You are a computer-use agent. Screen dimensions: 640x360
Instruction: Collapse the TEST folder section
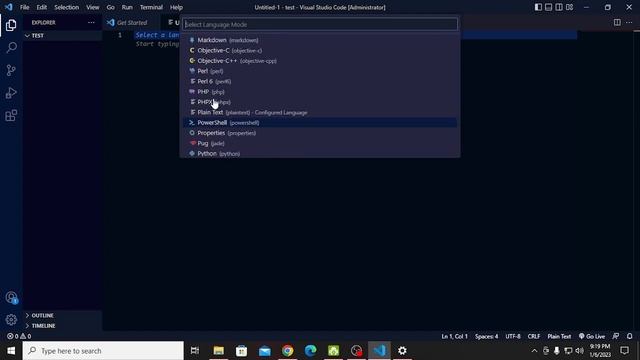(62, 36)
